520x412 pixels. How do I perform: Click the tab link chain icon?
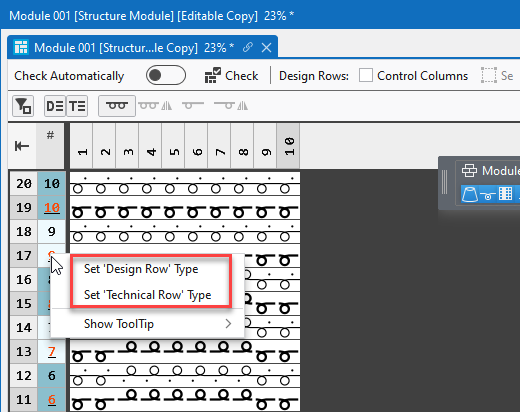tap(248, 47)
